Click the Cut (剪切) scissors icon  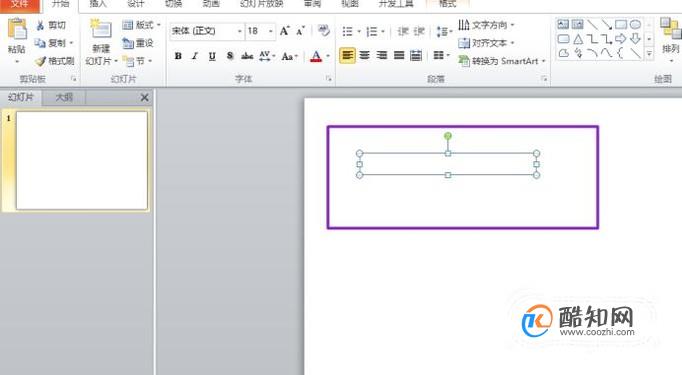point(40,25)
